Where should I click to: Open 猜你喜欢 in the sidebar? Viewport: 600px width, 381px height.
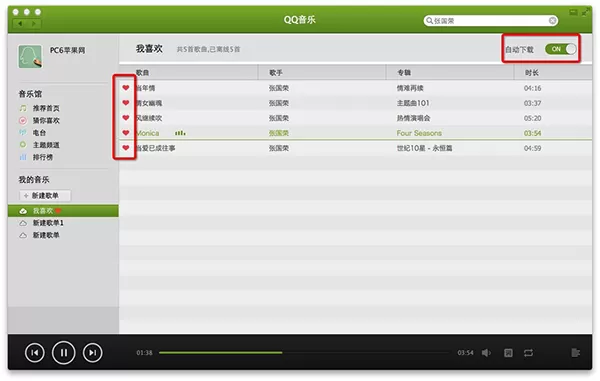tap(46, 120)
